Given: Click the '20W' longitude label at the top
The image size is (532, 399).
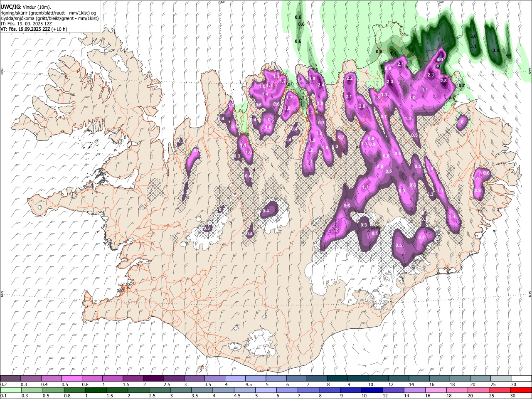Looking at the screenshot, I should point(221,2).
